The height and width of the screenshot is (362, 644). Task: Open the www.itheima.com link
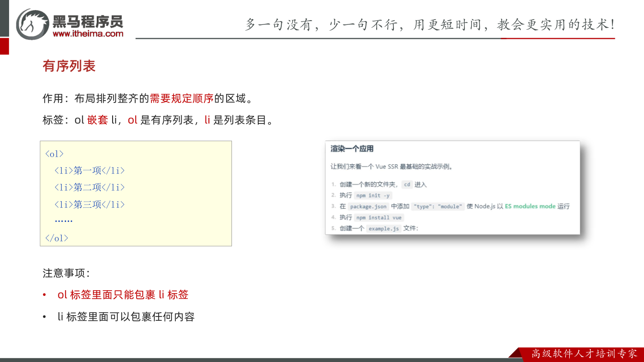click(x=88, y=34)
